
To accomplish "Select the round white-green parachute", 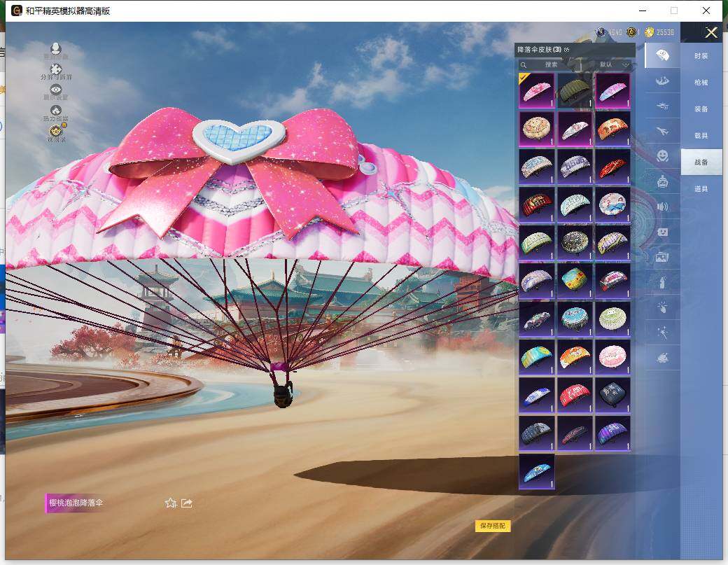I will coord(612,319).
